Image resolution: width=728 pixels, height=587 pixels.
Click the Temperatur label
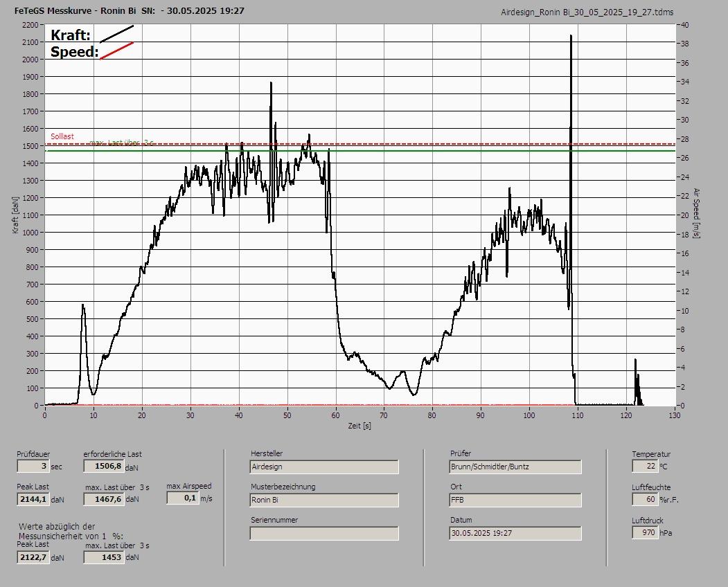pos(651,454)
